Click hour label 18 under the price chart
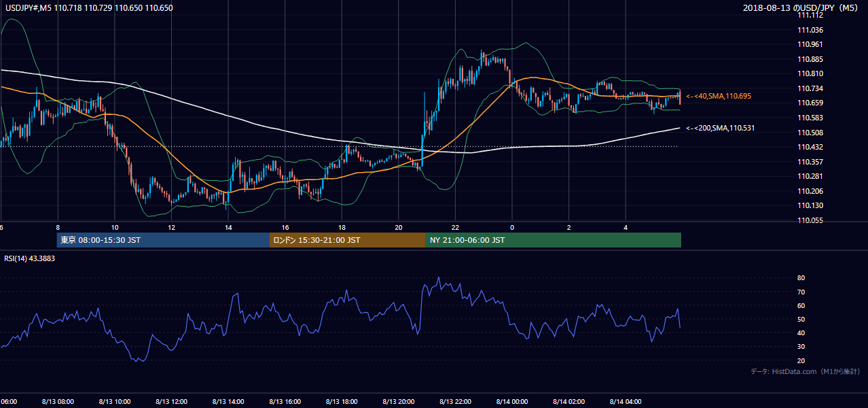 [342, 228]
